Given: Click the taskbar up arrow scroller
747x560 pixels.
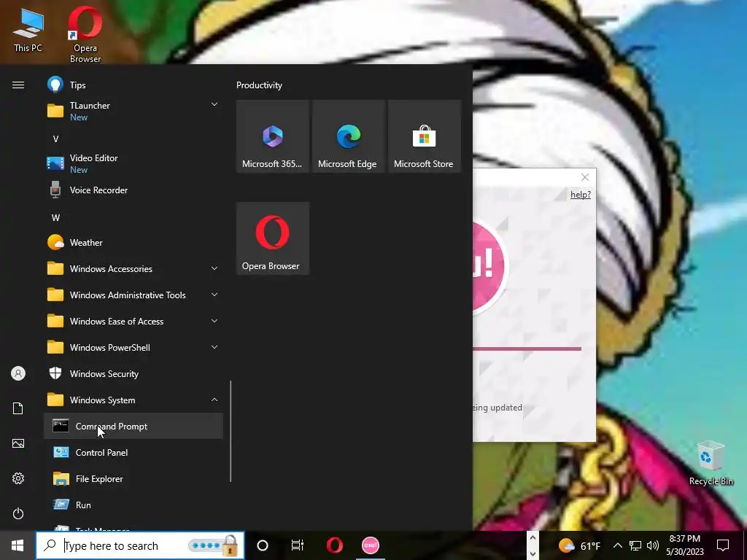Looking at the screenshot, I should tap(533, 537).
